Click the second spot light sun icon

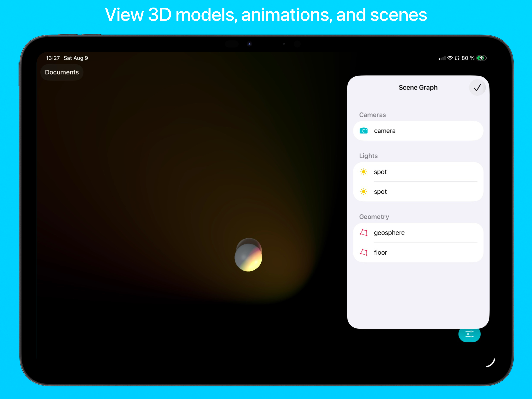[363, 191]
